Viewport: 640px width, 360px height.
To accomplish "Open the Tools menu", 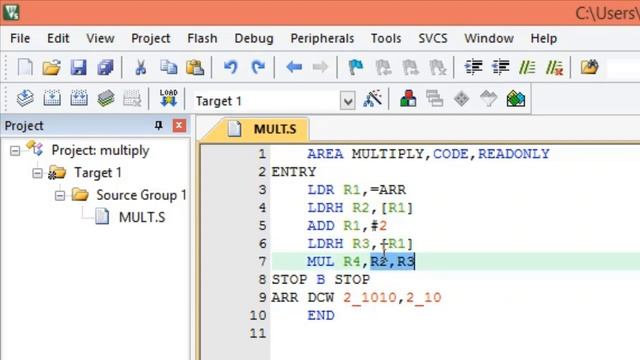I will [x=386, y=38].
